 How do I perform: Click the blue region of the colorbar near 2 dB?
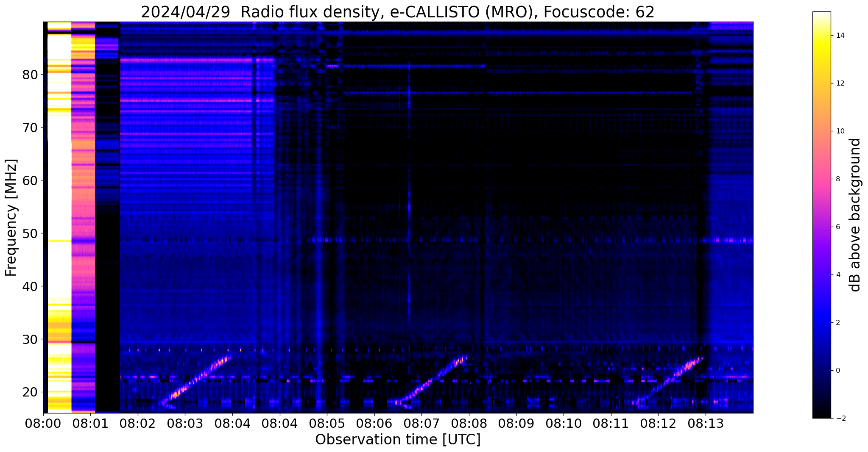coord(821,323)
